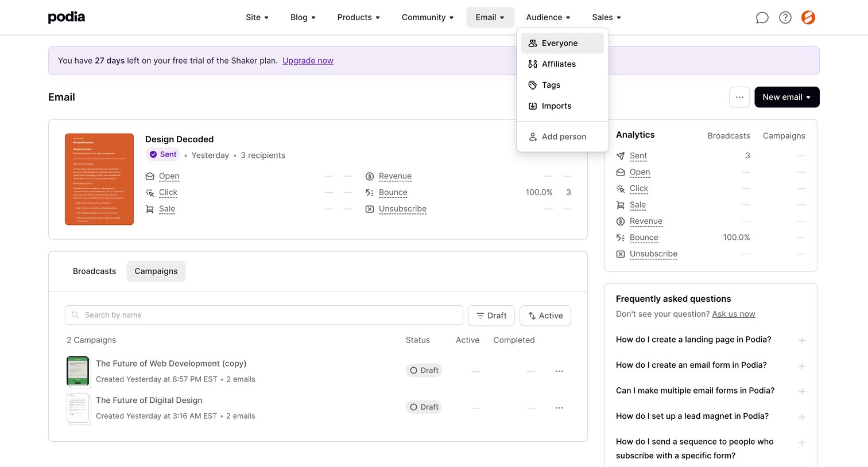Expand the Site navigation dropdown
The image size is (868, 467).
tap(257, 17)
